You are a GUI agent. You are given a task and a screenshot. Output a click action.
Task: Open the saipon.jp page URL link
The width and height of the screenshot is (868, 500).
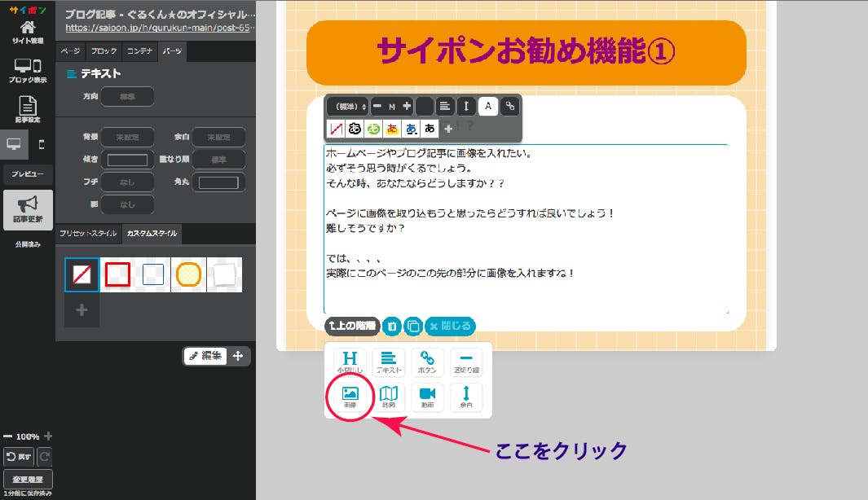160,28
